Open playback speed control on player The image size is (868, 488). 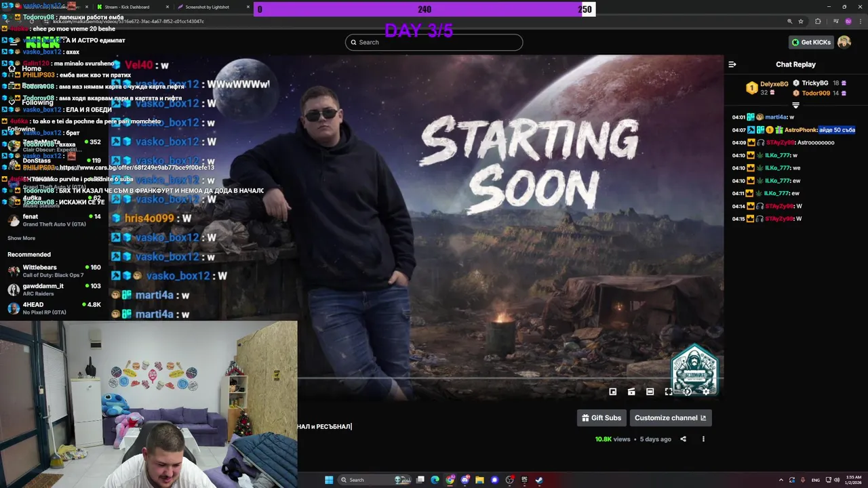pos(687,392)
